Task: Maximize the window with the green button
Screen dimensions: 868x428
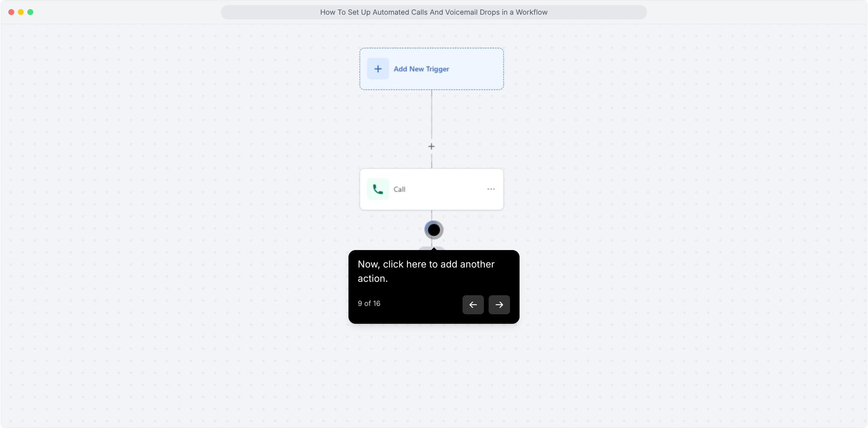Action: (30, 12)
